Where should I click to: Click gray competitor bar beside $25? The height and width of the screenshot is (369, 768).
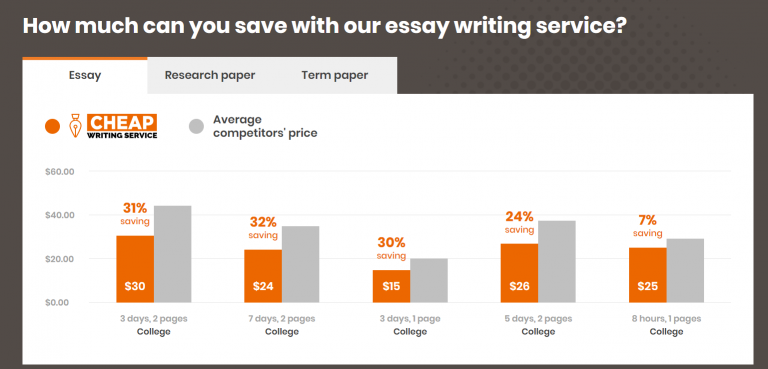pyautogui.click(x=685, y=271)
